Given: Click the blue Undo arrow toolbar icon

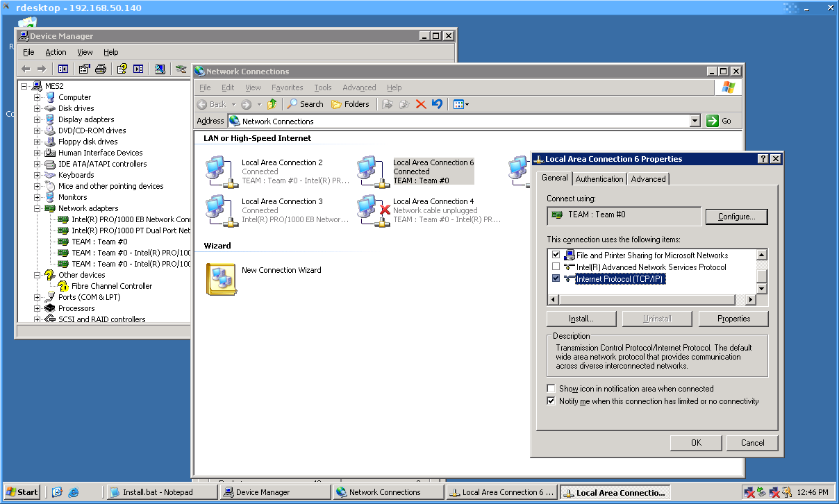Looking at the screenshot, I should click(437, 104).
